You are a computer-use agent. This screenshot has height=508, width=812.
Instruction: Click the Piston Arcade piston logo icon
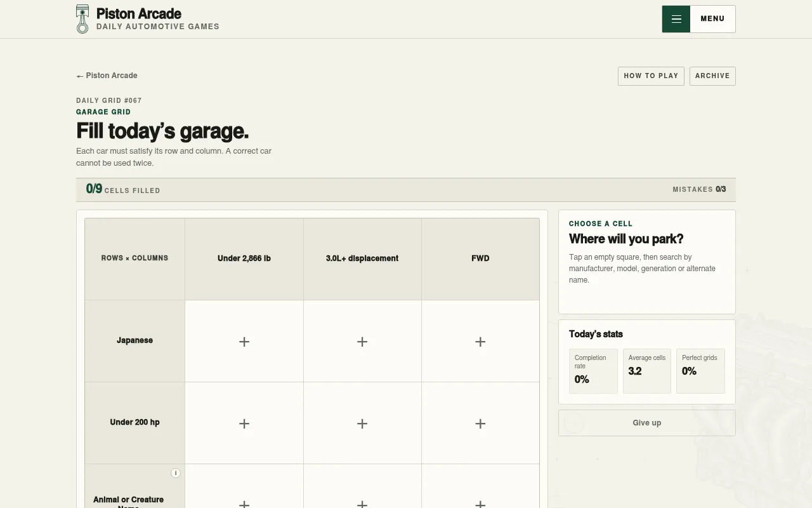[x=82, y=19]
